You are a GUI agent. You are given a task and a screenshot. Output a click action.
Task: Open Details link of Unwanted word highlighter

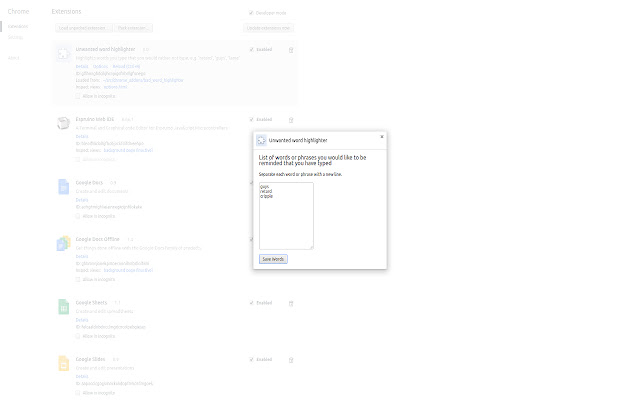coord(82,67)
